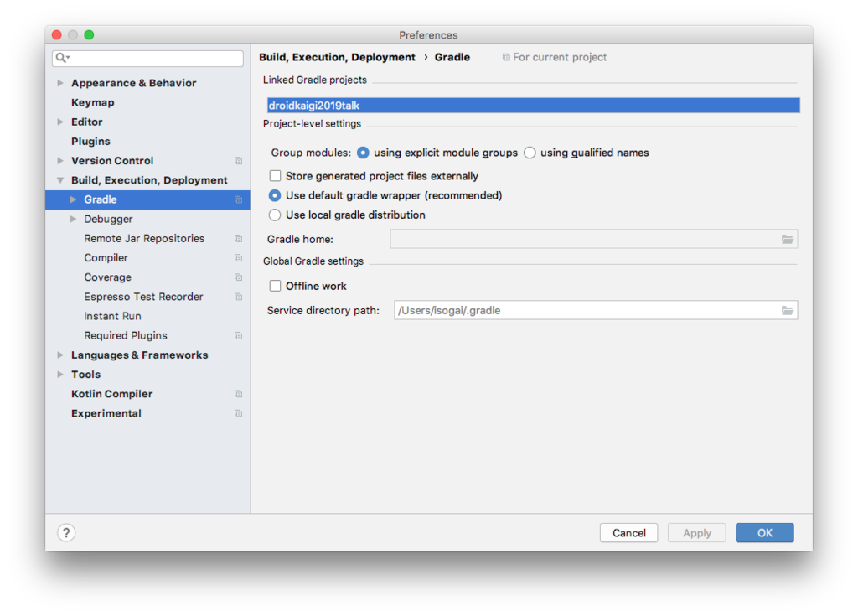Click the For current project indicator icon

506,57
